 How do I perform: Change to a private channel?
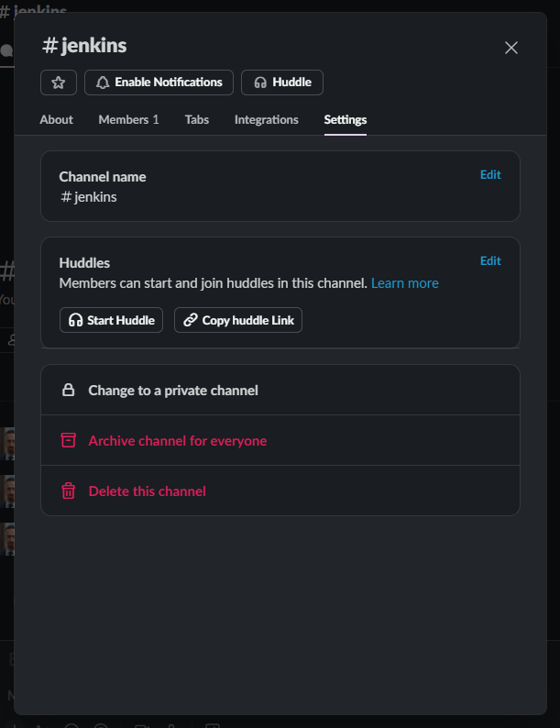pos(173,391)
